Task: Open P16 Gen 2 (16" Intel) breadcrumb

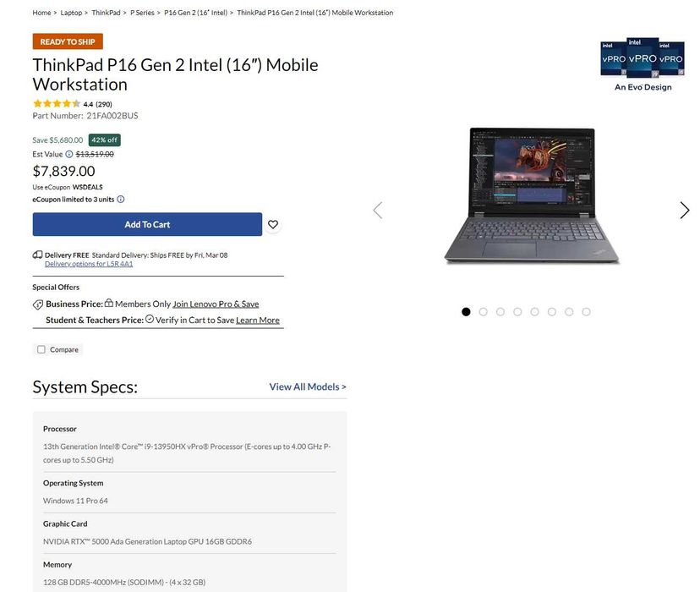Action: pos(195,13)
